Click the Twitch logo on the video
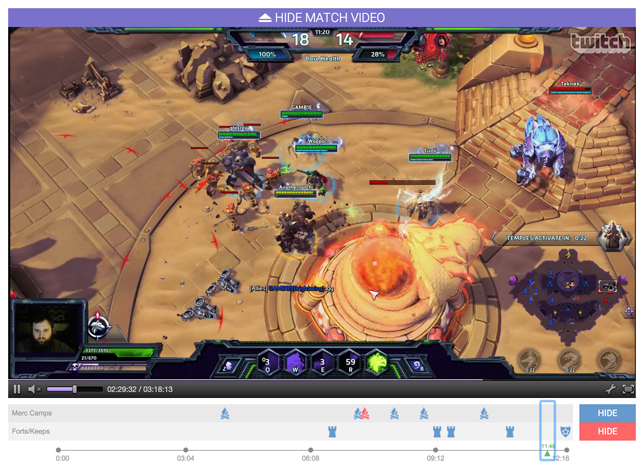644x472 pixels. (597, 44)
